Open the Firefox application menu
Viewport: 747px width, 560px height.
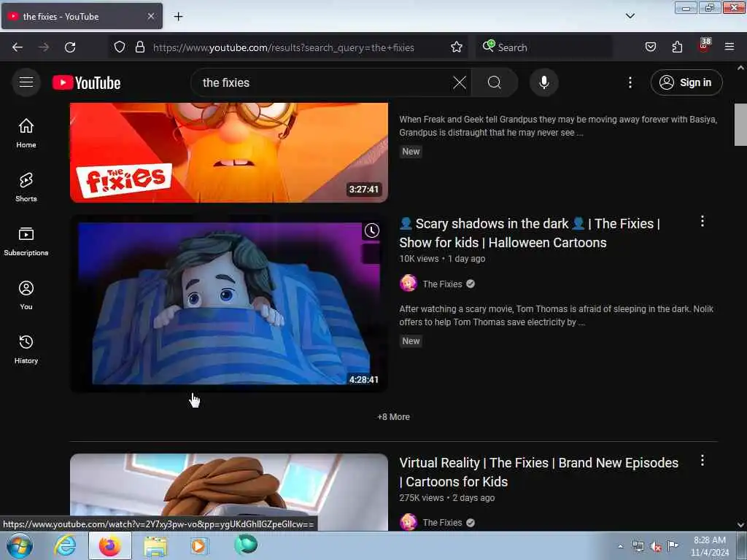click(x=729, y=47)
